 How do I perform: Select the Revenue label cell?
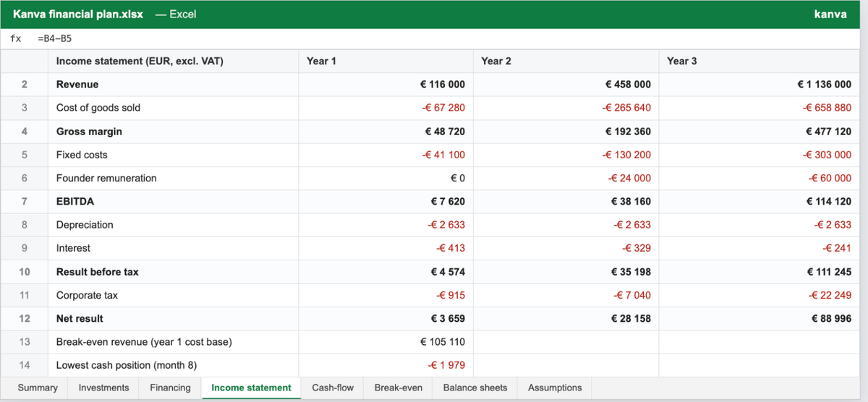tap(174, 85)
